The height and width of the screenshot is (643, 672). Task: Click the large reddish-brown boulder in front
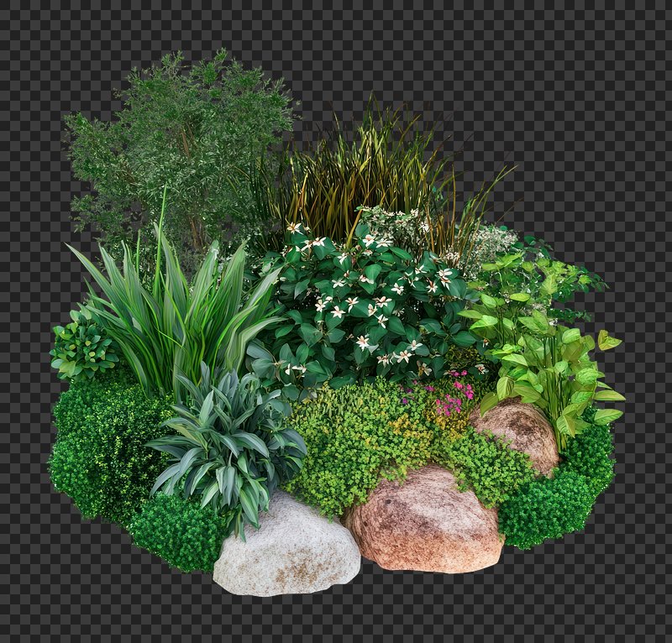(424, 522)
